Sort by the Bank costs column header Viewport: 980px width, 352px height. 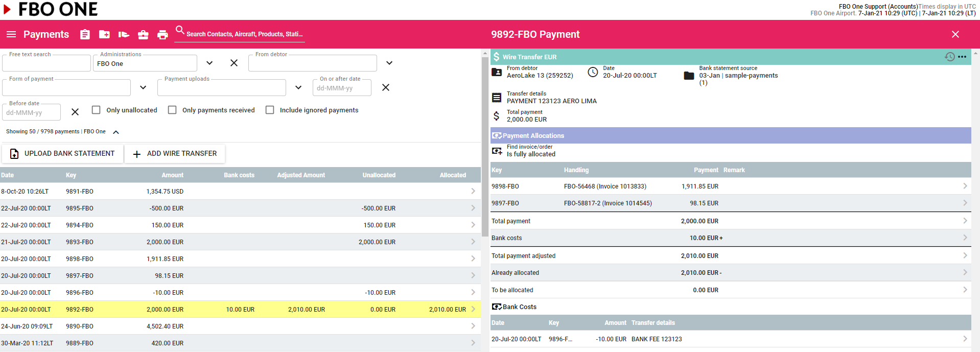(239, 175)
